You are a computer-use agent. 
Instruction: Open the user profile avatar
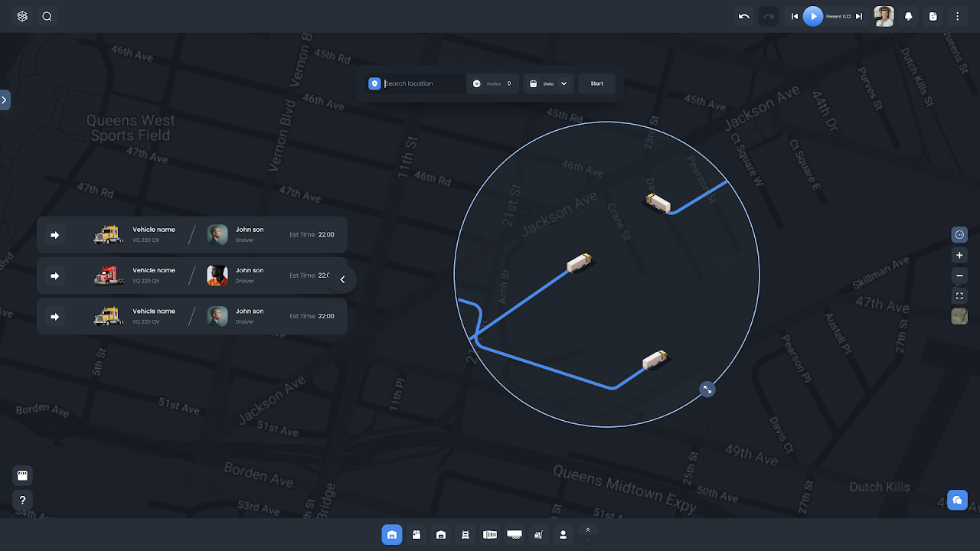pyautogui.click(x=884, y=16)
